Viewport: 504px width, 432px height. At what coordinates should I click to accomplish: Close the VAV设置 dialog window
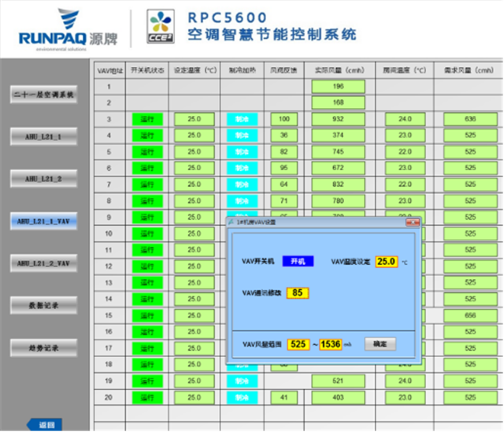pyautogui.click(x=414, y=223)
